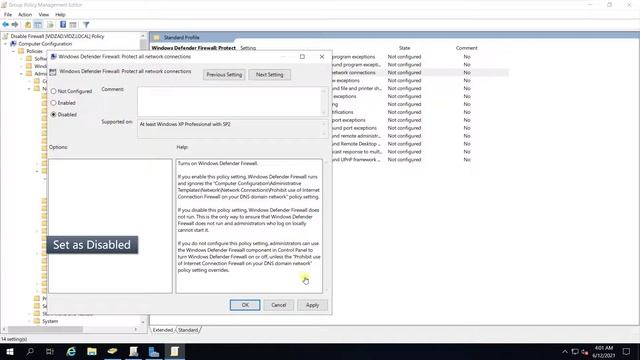Click the Cancel button
Screen dimensions: 640x360
pos(279,305)
